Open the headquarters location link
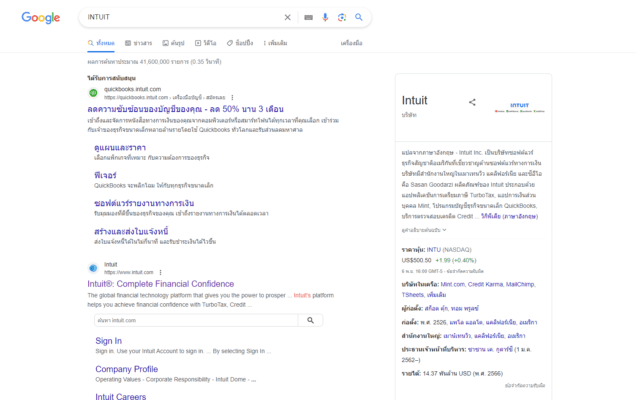Screen dimensions: 637x400 point(484,336)
